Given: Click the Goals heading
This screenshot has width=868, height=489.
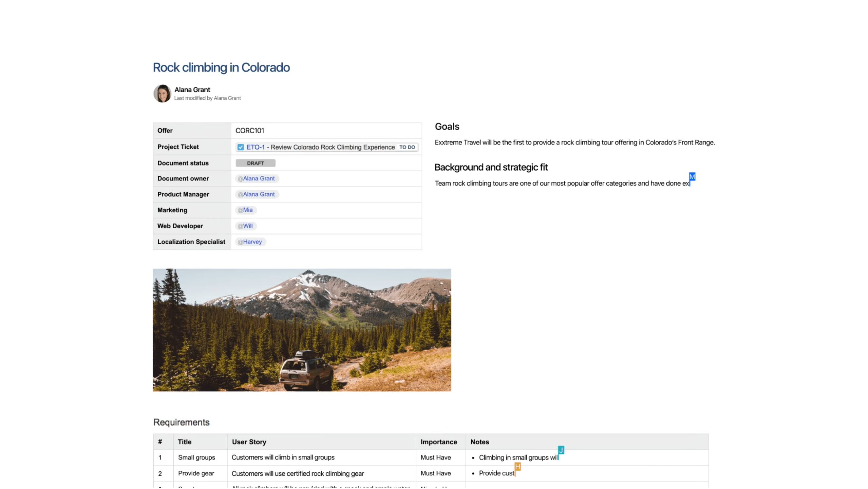Looking at the screenshot, I should point(447,126).
